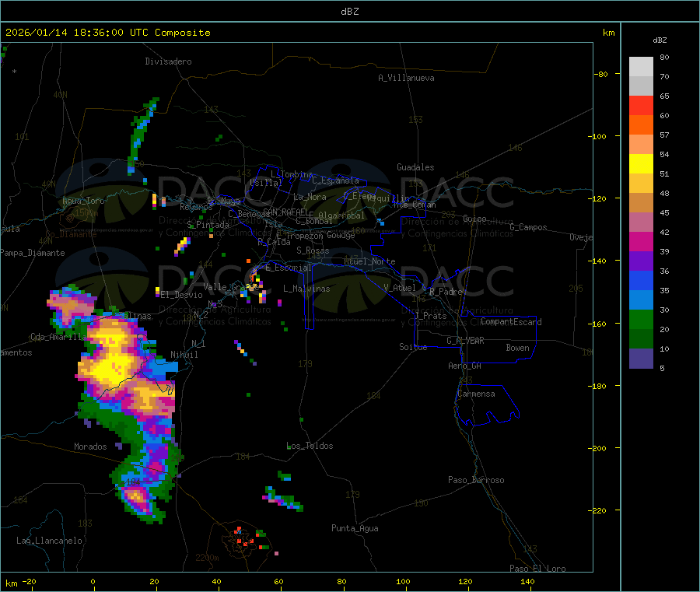Click the brown 45-48 dBZ swatch

click(x=641, y=203)
